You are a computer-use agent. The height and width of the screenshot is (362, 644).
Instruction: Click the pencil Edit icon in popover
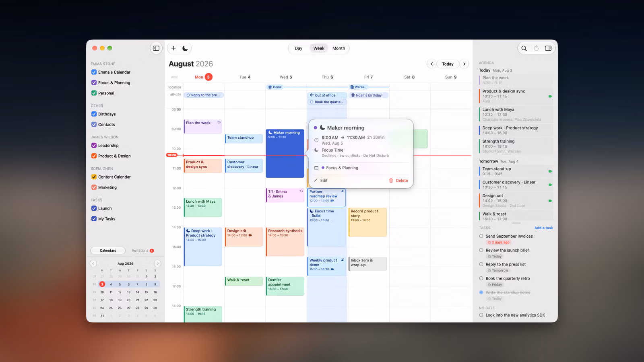[316, 181]
